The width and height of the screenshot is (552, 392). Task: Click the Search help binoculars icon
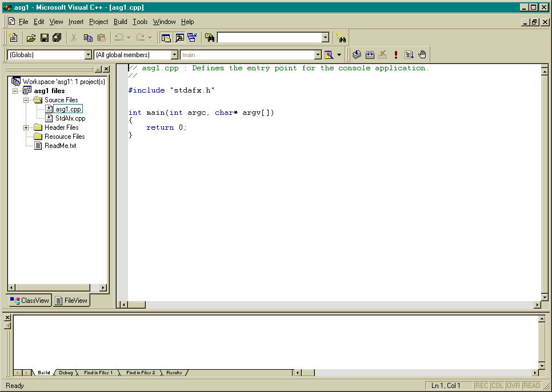[341, 37]
